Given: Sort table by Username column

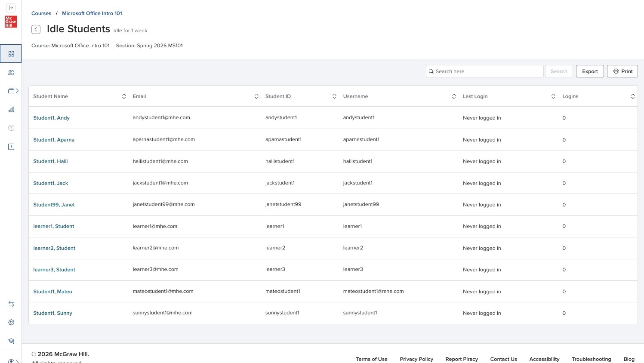Looking at the screenshot, I should [x=454, y=96].
